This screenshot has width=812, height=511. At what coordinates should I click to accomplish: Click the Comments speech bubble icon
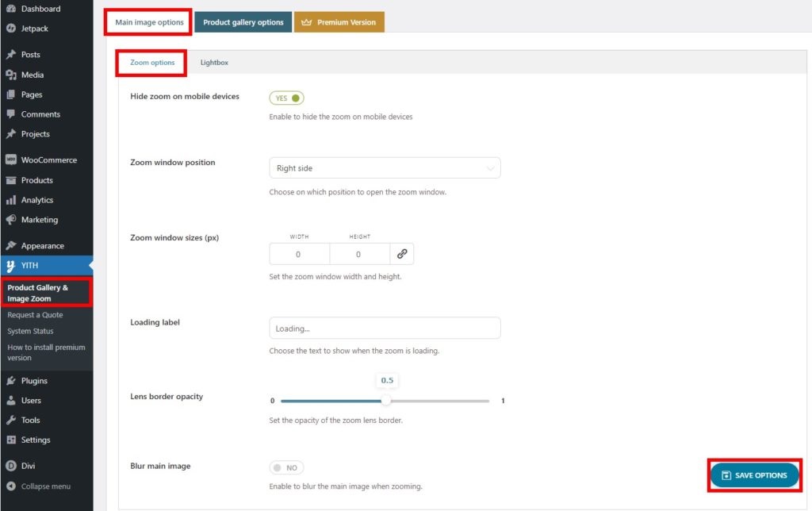click(x=11, y=114)
